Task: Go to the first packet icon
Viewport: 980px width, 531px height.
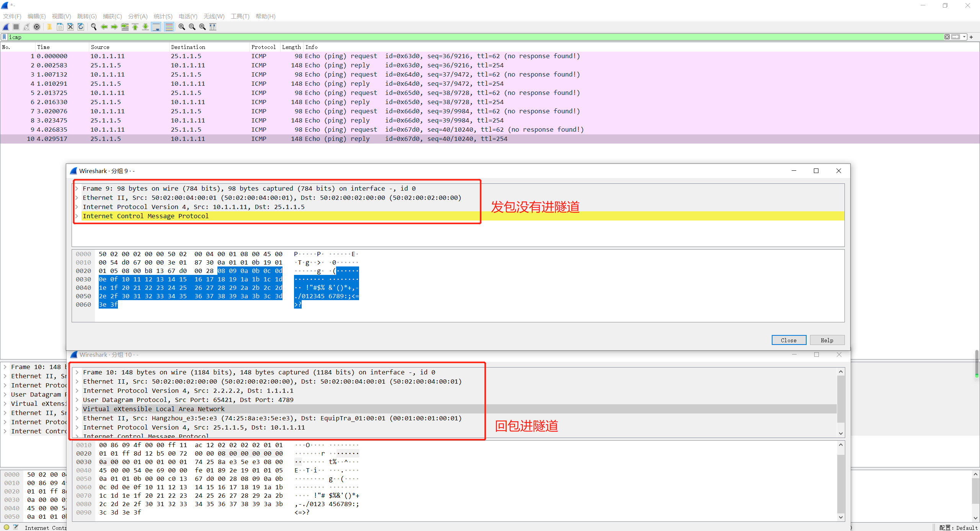Action: (x=135, y=27)
